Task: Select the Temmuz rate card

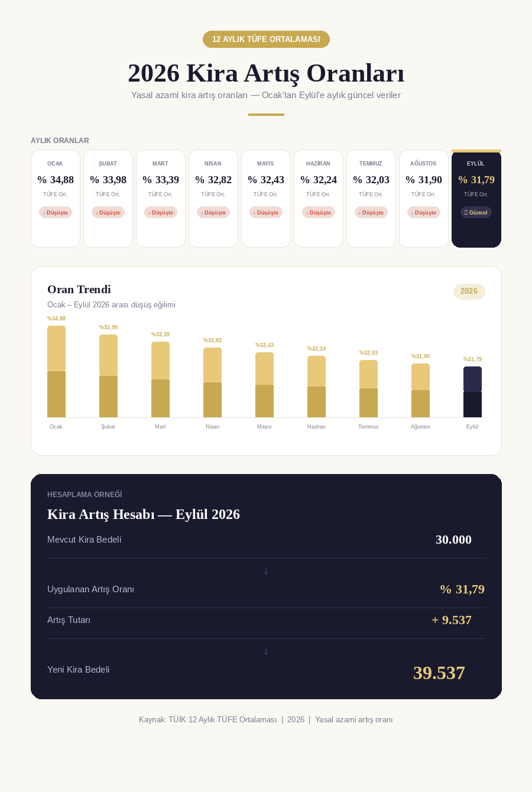Action: (x=371, y=199)
